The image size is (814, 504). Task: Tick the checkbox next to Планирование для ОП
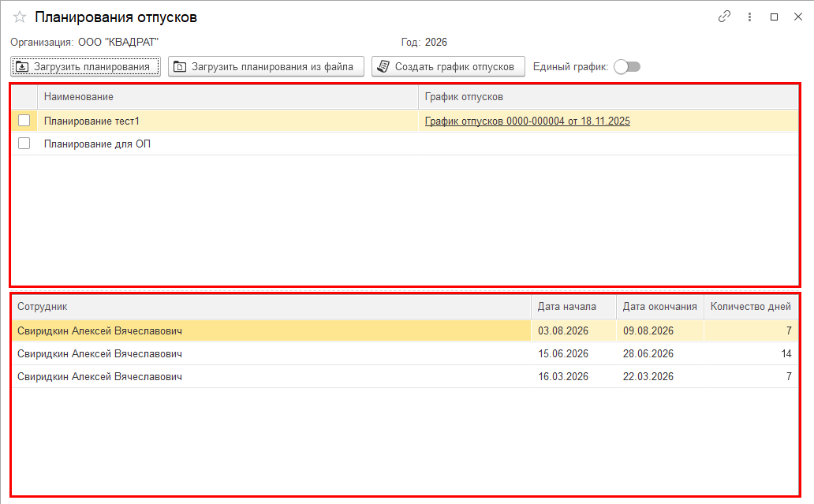24,144
